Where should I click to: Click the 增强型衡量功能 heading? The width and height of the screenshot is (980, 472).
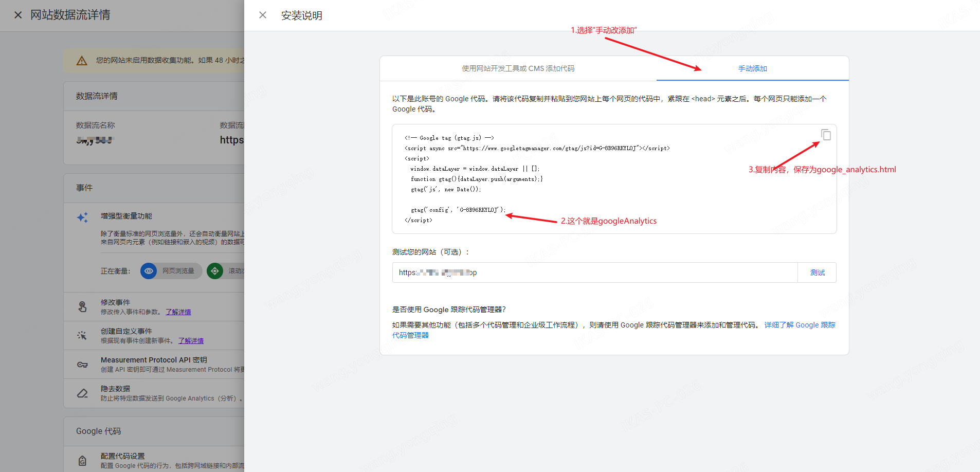coord(126,216)
